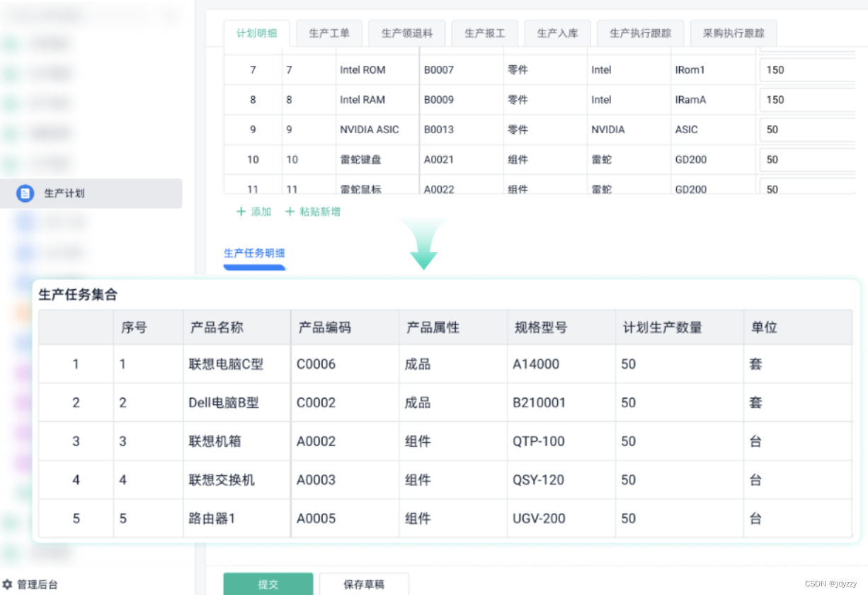Click the 路由器1 cell
The height and width of the screenshot is (595, 868).
click(236, 518)
